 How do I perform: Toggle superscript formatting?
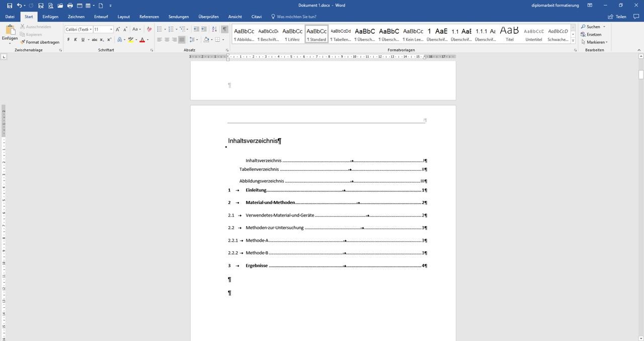click(x=109, y=39)
